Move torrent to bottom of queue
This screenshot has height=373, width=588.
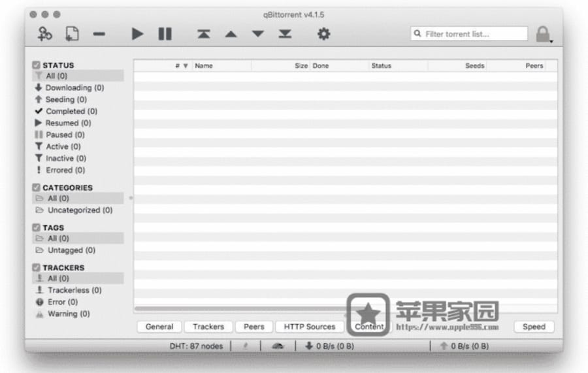(285, 34)
